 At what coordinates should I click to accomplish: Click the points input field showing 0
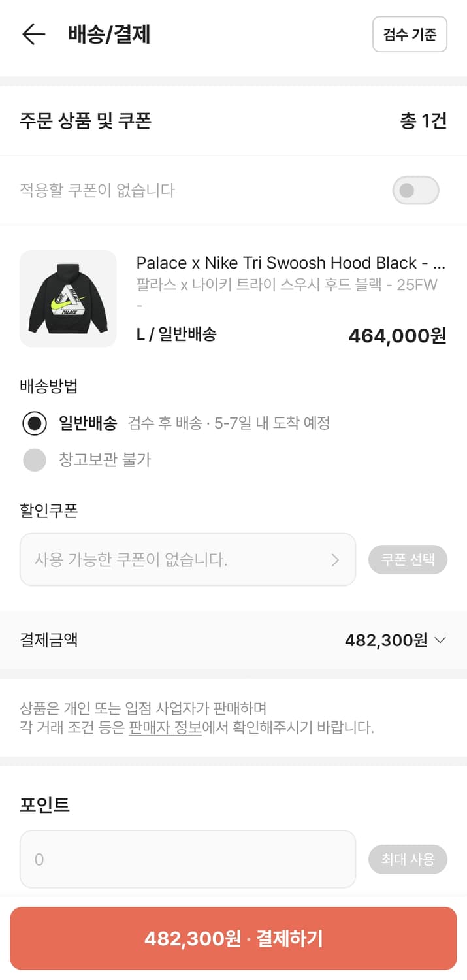point(187,859)
